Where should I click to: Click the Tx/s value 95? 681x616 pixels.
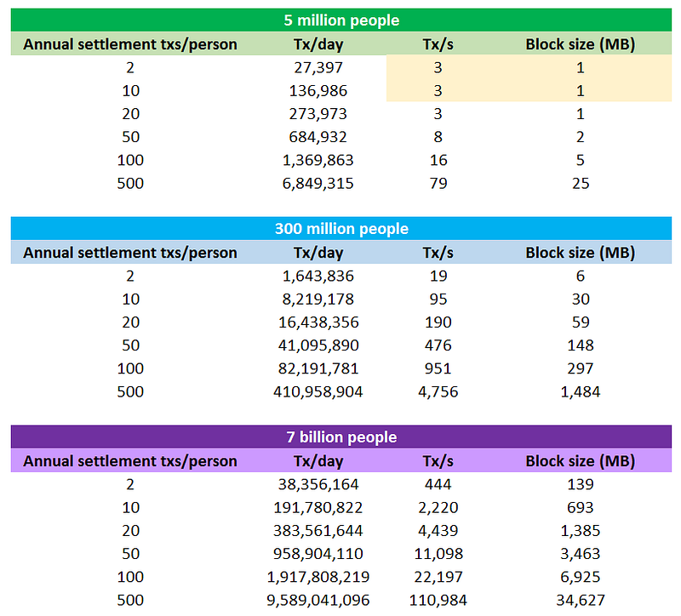click(438, 299)
